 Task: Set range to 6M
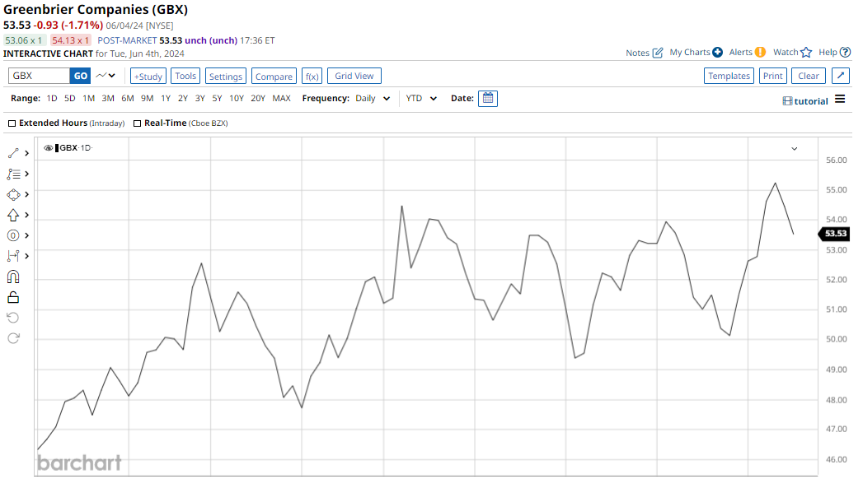click(127, 99)
